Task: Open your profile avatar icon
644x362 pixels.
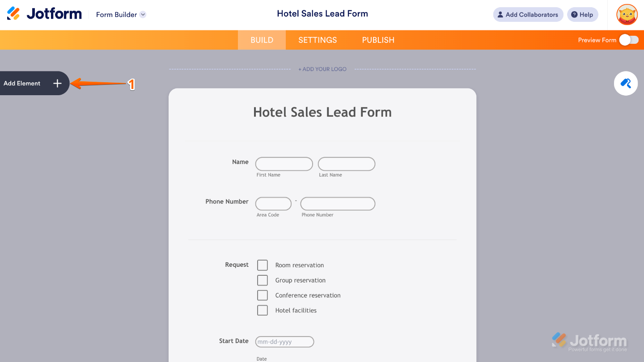Action: coord(627,14)
